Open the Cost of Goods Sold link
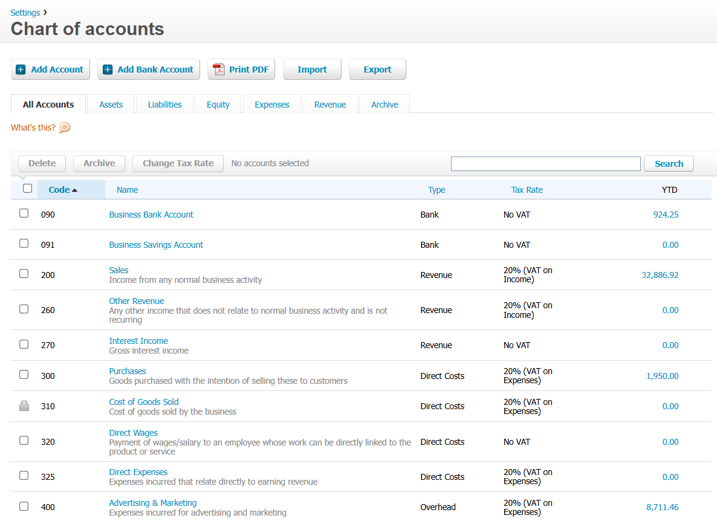717x521 pixels. tap(144, 402)
